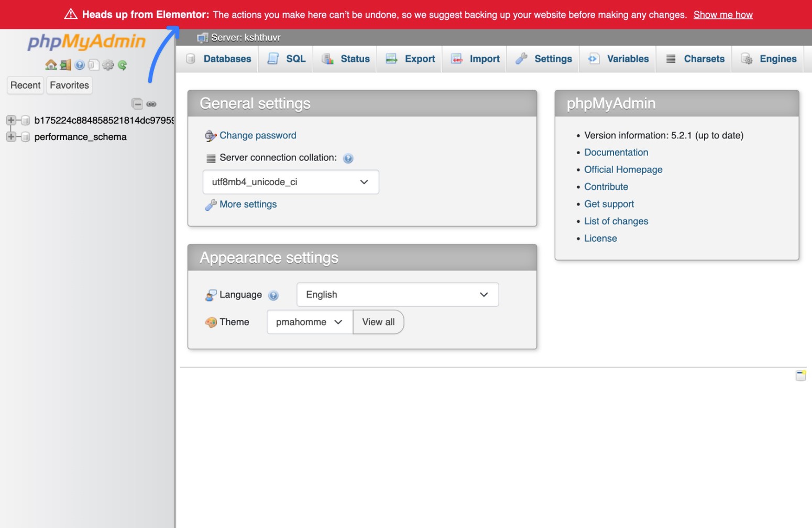Click the Show me how link
Viewport: 812px width, 528px height.
(x=723, y=15)
